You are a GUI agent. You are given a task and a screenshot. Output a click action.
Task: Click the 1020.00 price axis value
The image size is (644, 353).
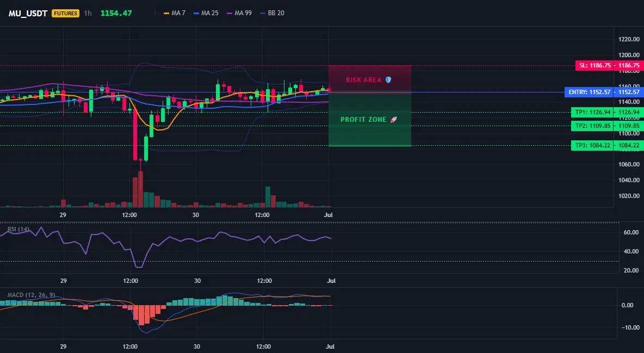coord(629,196)
